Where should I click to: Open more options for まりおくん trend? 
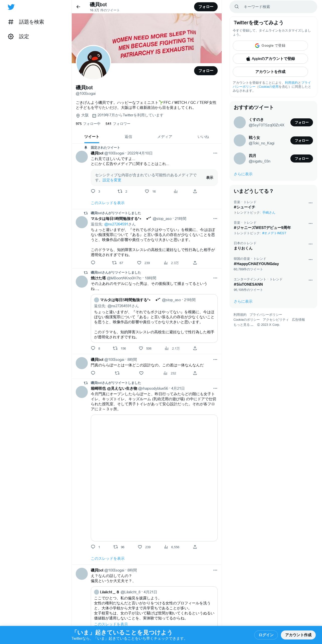(x=310, y=244)
